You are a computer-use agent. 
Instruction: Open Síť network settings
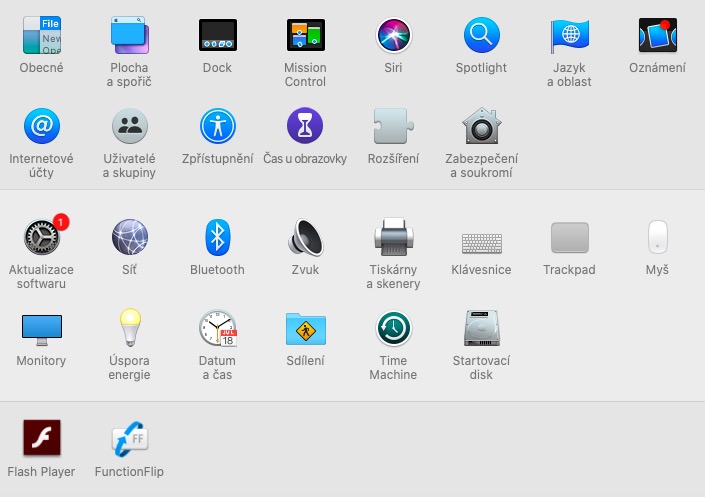point(129,237)
